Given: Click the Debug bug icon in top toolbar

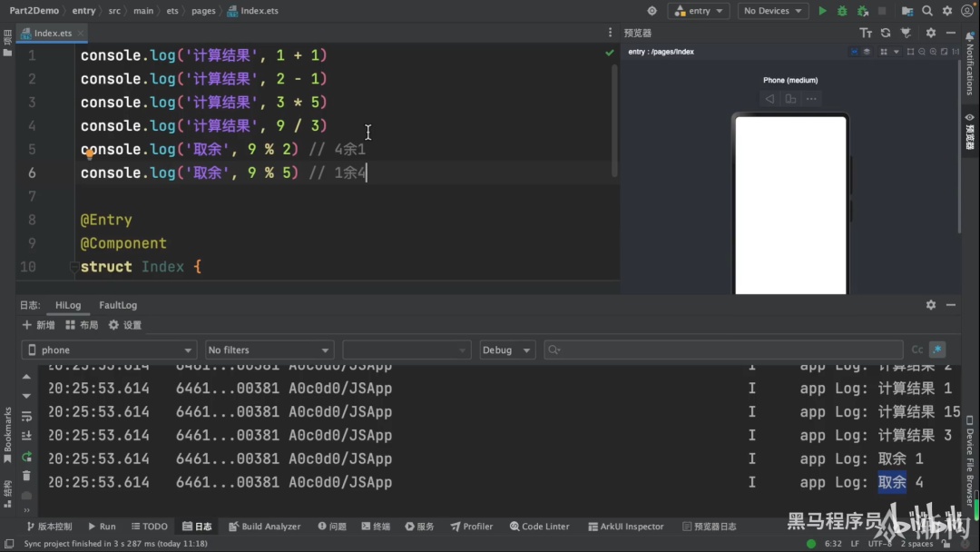Looking at the screenshot, I should [x=842, y=11].
